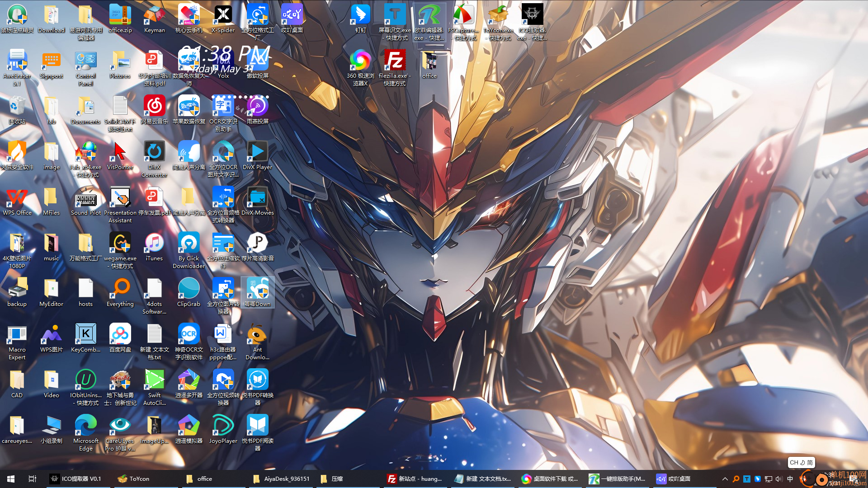This screenshot has height=488, width=868.
Task: Open the Keyman desktop icon
Action: point(155,19)
